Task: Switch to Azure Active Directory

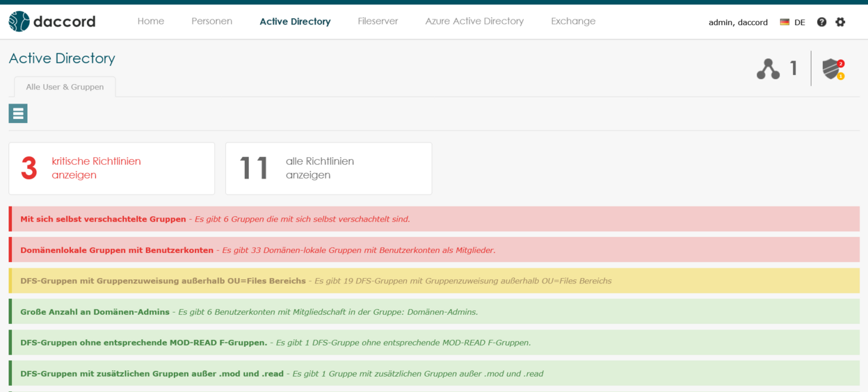Action: tap(474, 22)
